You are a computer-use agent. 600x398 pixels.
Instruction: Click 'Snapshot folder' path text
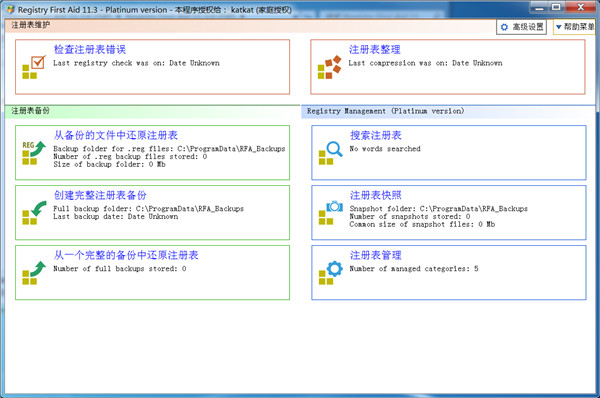[x=439, y=209]
